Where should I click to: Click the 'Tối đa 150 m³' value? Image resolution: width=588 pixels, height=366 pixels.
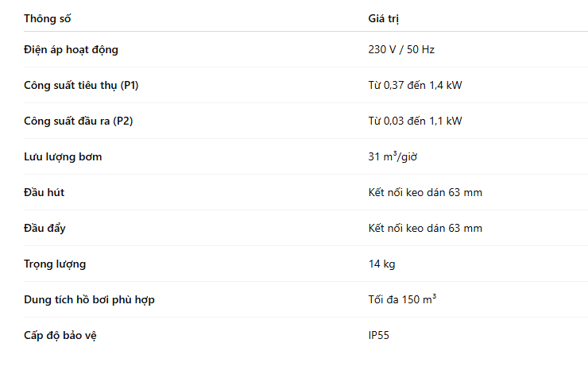pos(402,299)
